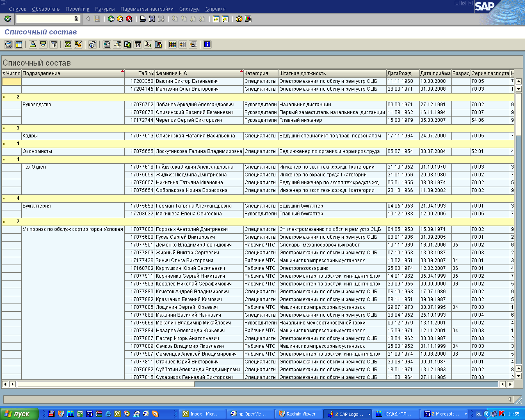The image size is (525, 420).
Task: Click the Select layout icon
Action: 183,44
